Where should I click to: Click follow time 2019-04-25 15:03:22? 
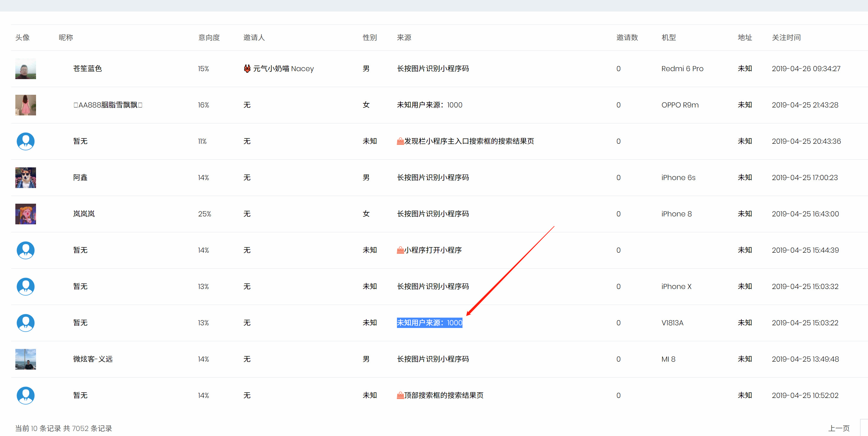tap(805, 323)
